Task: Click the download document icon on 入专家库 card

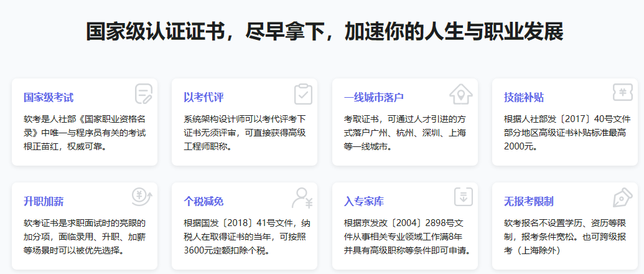Action: (462, 197)
